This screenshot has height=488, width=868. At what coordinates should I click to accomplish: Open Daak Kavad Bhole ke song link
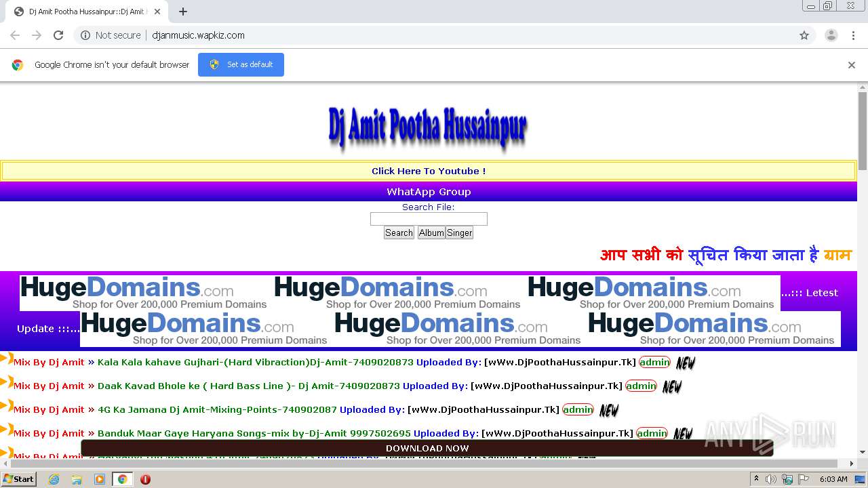point(249,386)
